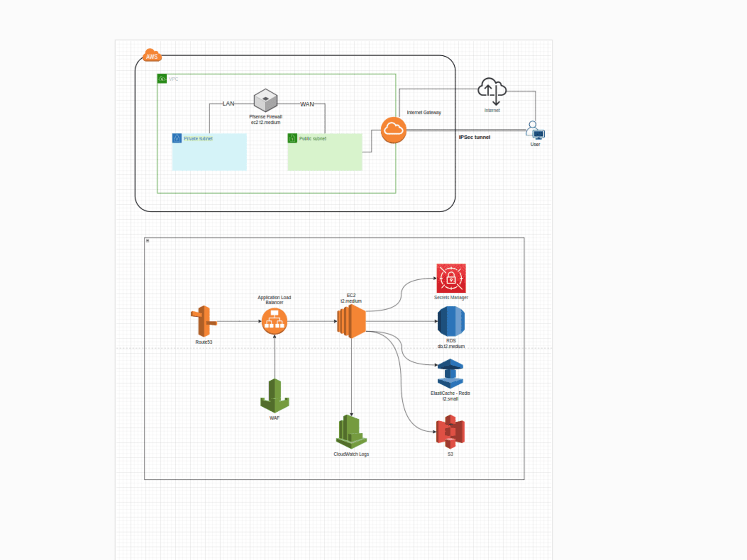Click the Secrets Manager red icon
The image size is (747, 560).
451,278
